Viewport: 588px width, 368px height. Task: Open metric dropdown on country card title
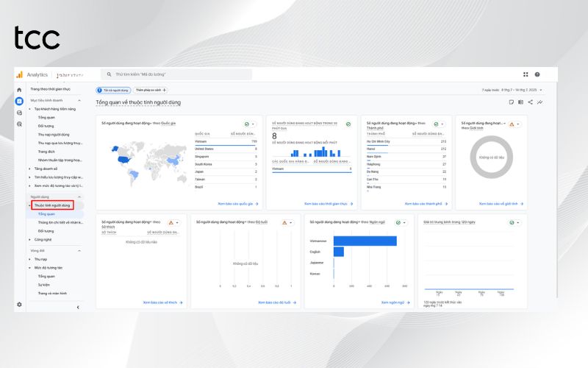click(151, 123)
